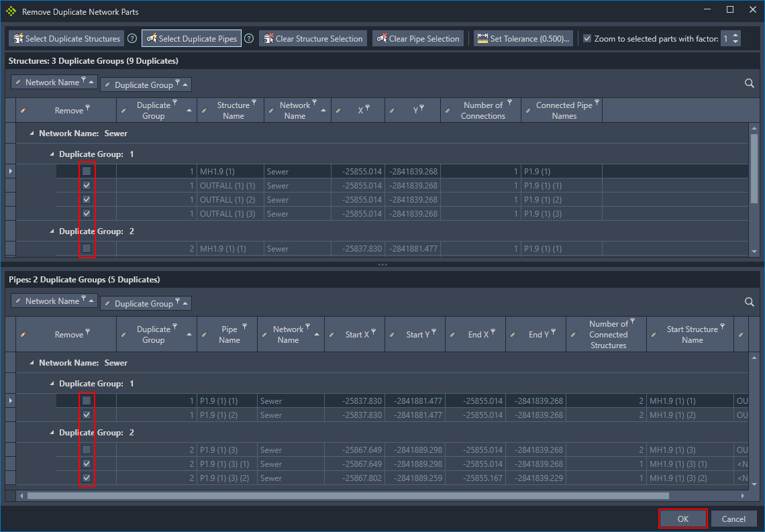The image size is (765, 532).
Task: Click Structures panel vertical scrollbar thumb
Action: (754, 168)
